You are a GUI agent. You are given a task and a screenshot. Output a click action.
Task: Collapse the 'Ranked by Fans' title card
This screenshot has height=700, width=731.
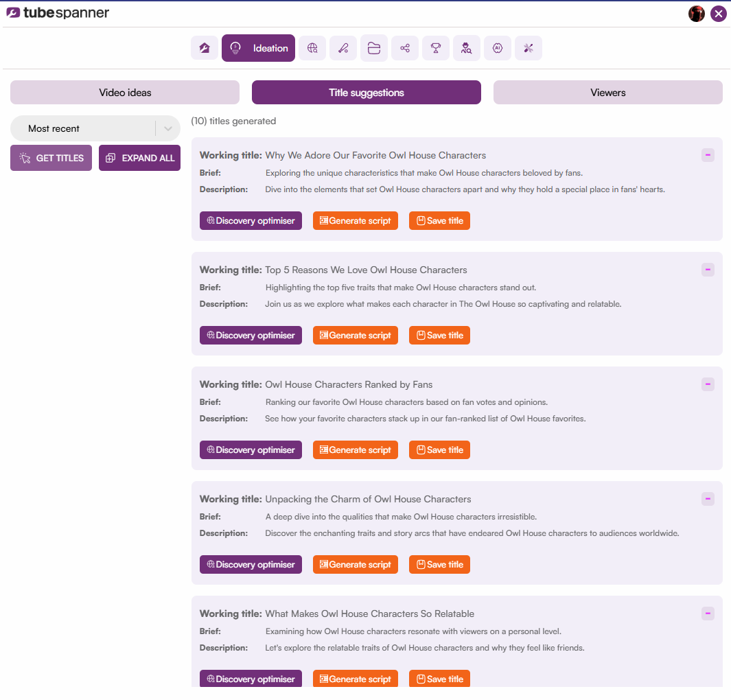[x=708, y=384]
